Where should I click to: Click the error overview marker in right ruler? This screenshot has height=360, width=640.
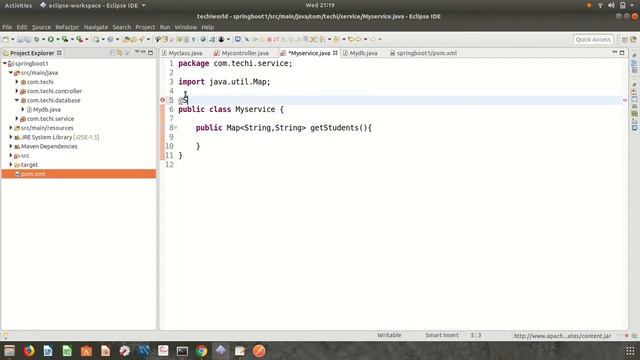(624, 100)
